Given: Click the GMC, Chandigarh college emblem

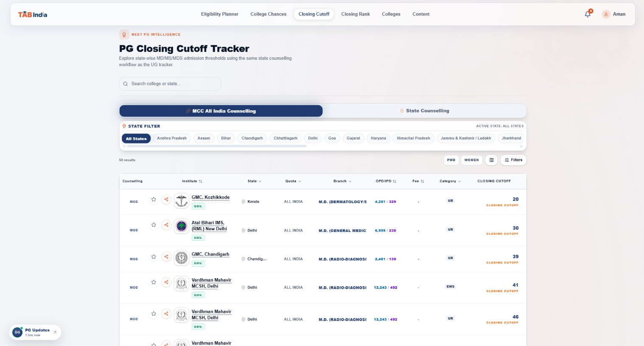Looking at the screenshot, I should point(182,258).
